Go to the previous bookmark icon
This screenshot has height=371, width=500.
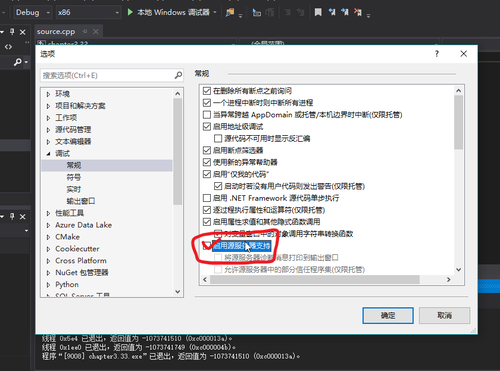332,12
